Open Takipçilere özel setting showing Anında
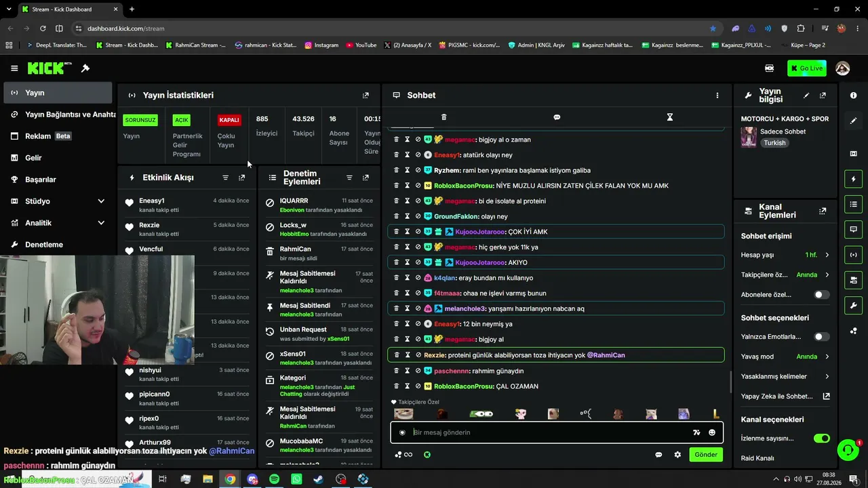The height and width of the screenshot is (488, 868). 785,275
